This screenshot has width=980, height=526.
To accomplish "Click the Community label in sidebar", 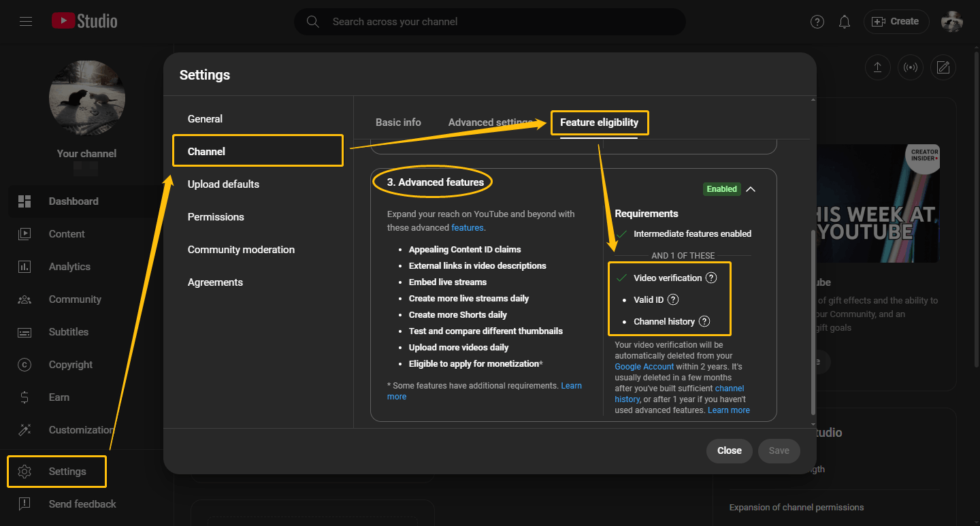I will [75, 299].
